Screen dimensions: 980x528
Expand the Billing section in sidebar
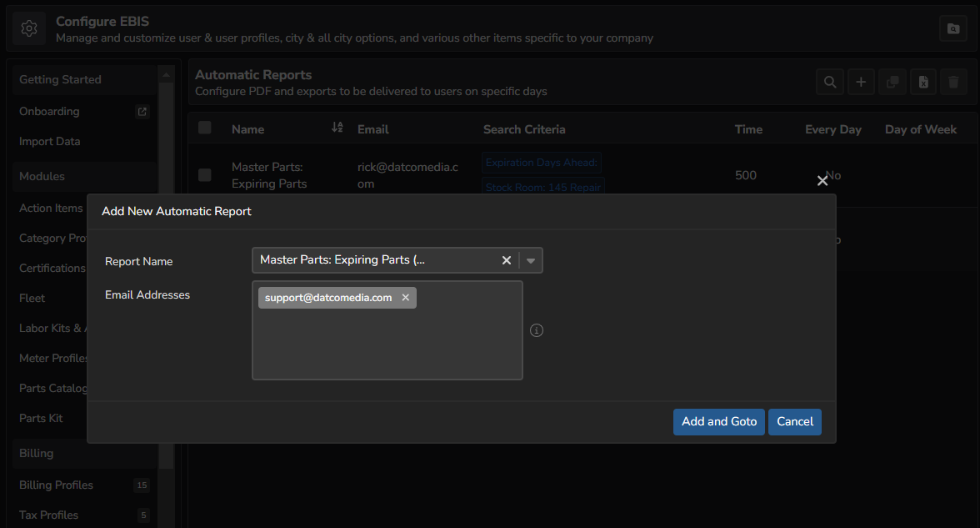pyautogui.click(x=36, y=452)
